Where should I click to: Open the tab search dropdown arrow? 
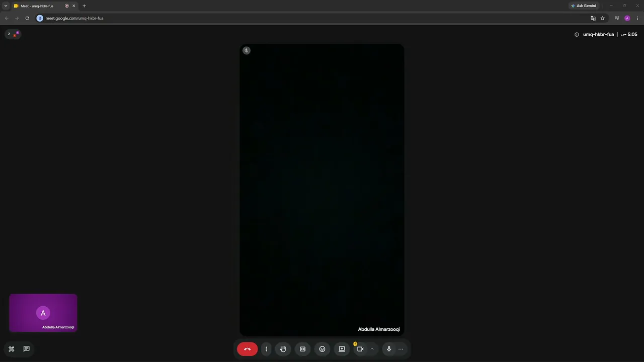click(x=6, y=6)
